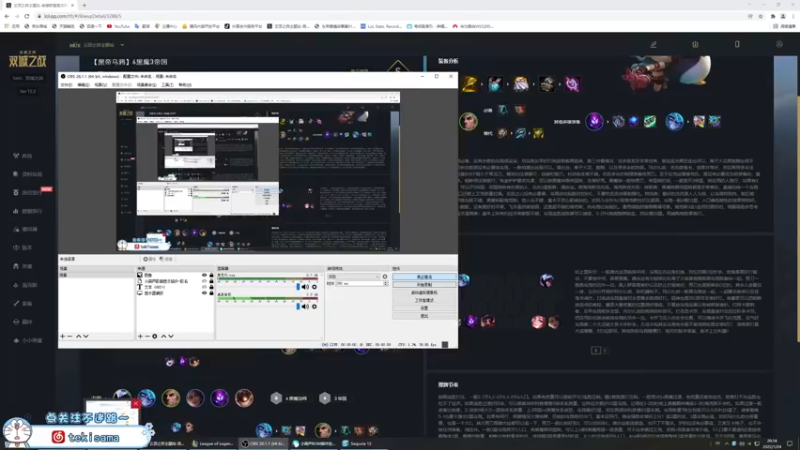Click the mobile phone icon in site header
This screenshot has width=800, height=450.
pyautogui.click(x=737, y=44)
